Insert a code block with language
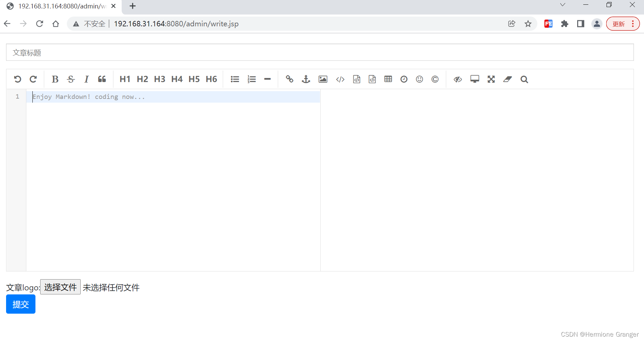644x341 pixels. (372, 79)
